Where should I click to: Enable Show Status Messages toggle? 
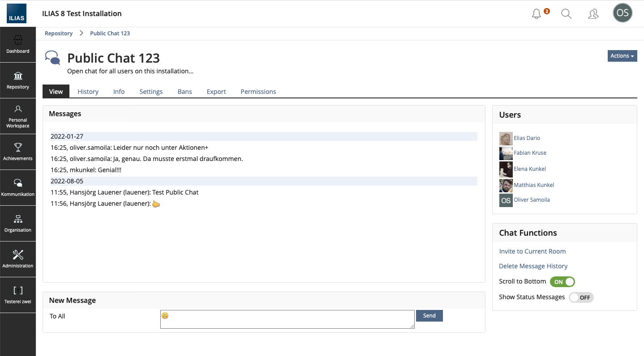point(581,297)
